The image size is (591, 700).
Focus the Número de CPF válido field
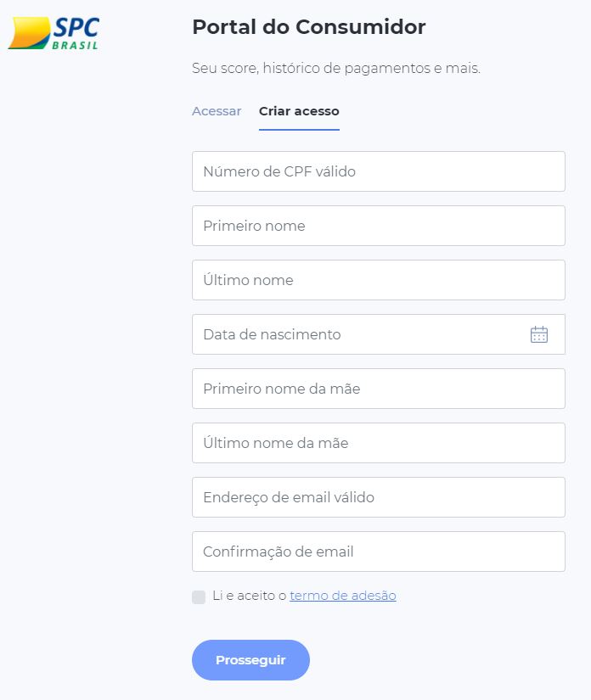(378, 171)
